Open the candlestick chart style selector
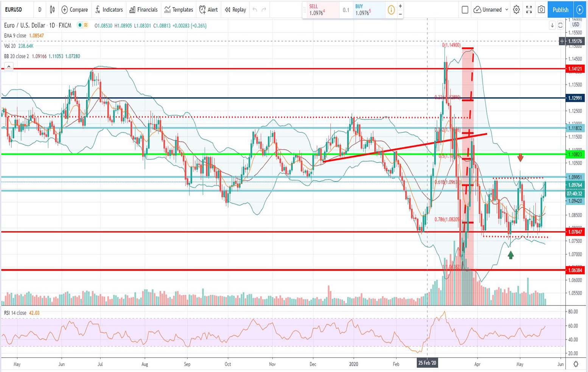The image size is (588, 372). point(52,9)
